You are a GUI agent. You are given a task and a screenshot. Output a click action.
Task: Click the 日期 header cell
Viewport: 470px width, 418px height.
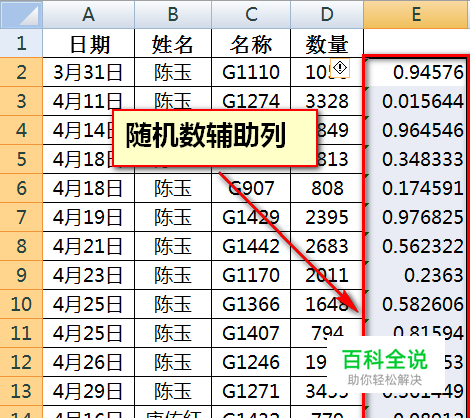pos(89,43)
